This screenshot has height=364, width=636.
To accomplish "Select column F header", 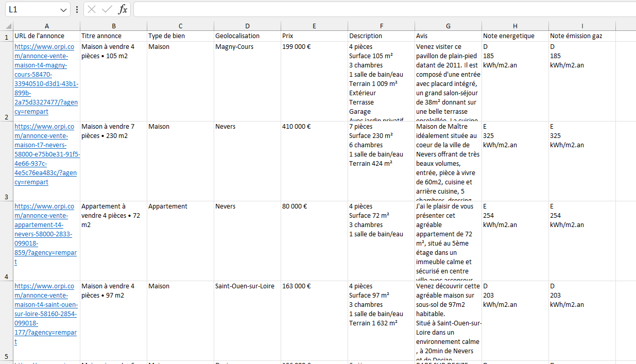I will [x=382, y=26].
